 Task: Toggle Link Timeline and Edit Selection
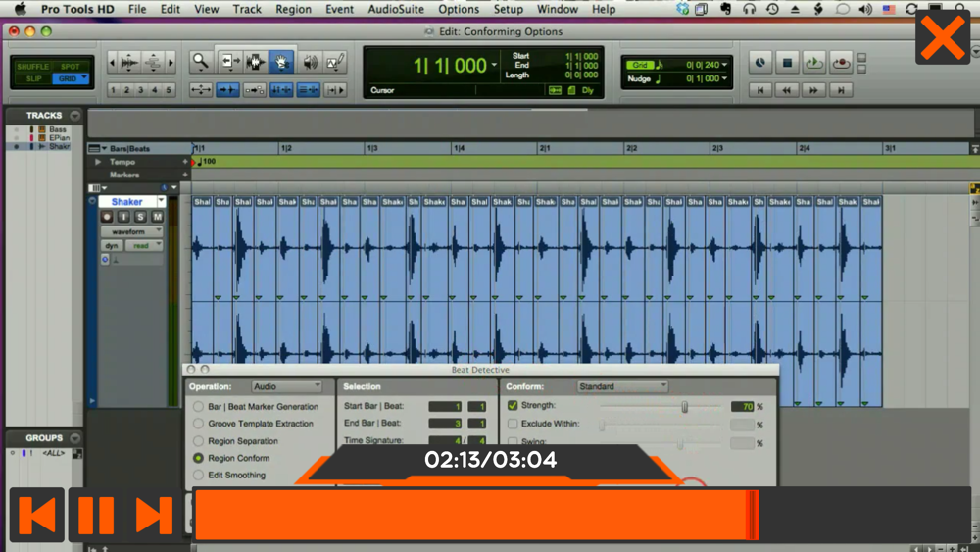[x=281, y=90]
